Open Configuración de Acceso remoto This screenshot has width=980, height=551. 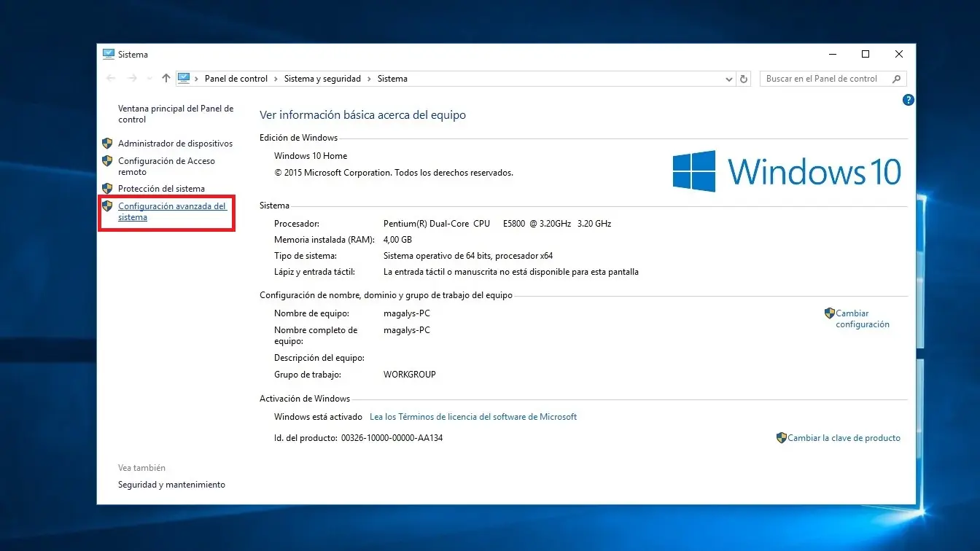point(166,166)
